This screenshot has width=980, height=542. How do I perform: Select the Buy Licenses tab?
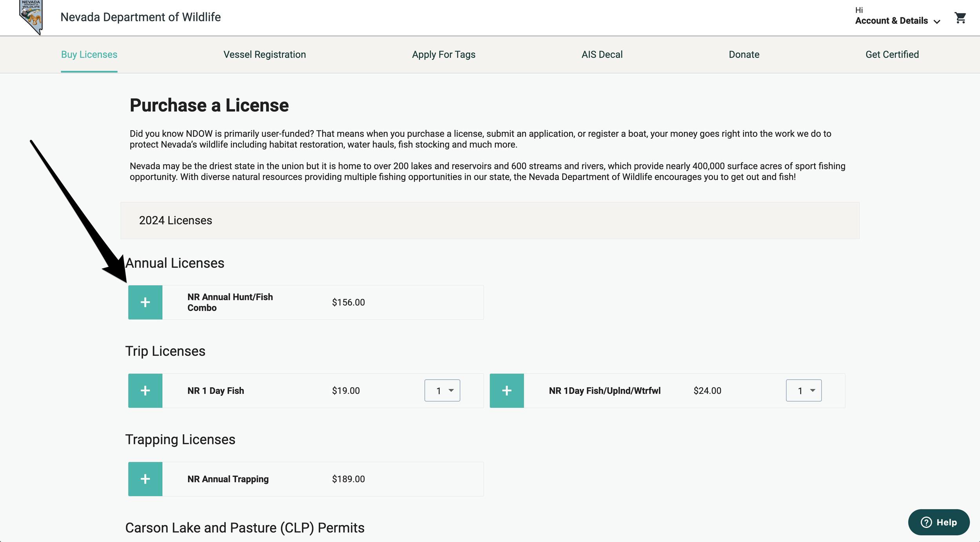tap(89, 54)
